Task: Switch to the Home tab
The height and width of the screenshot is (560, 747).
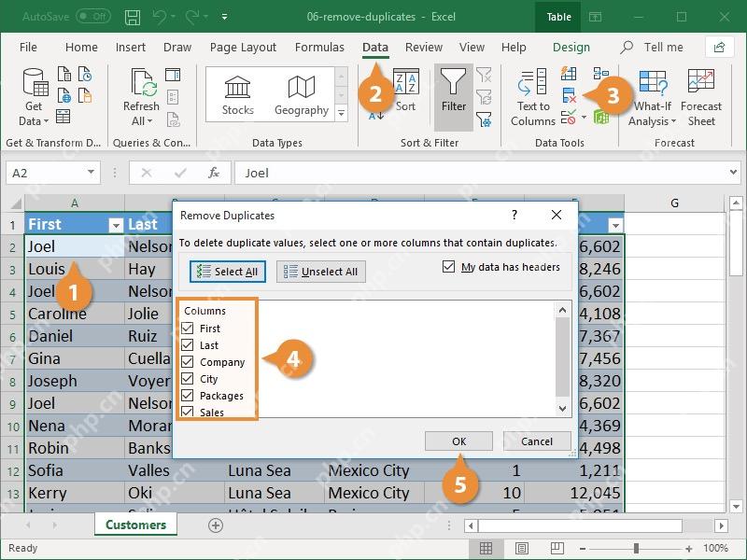Action: (81, 48)
